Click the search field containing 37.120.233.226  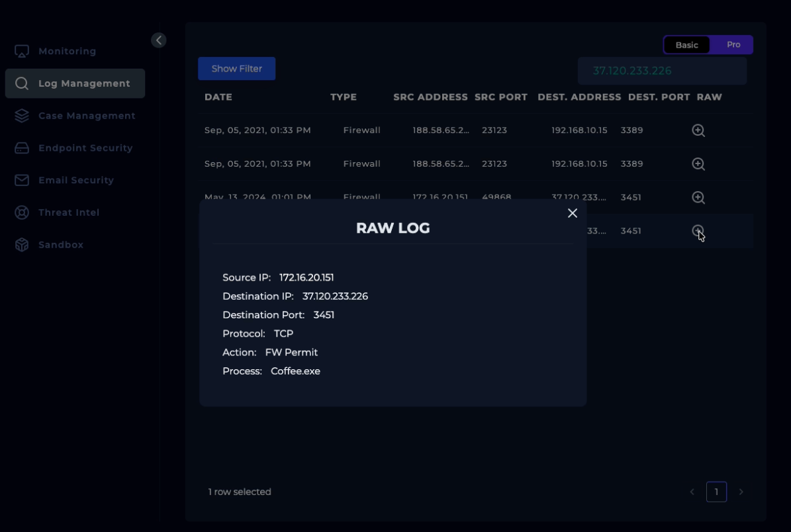pos(662,71)
